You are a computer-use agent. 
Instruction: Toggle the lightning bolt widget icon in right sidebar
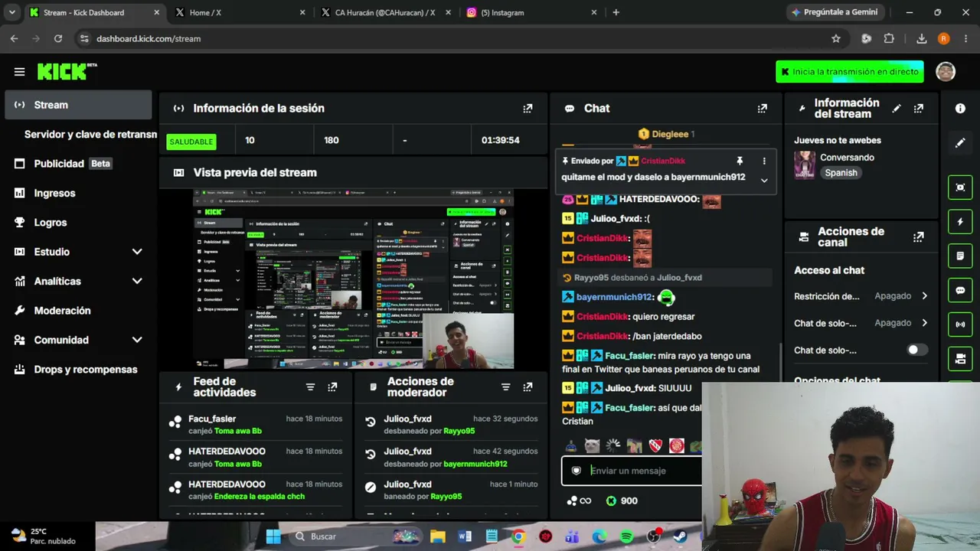point(960,222)
